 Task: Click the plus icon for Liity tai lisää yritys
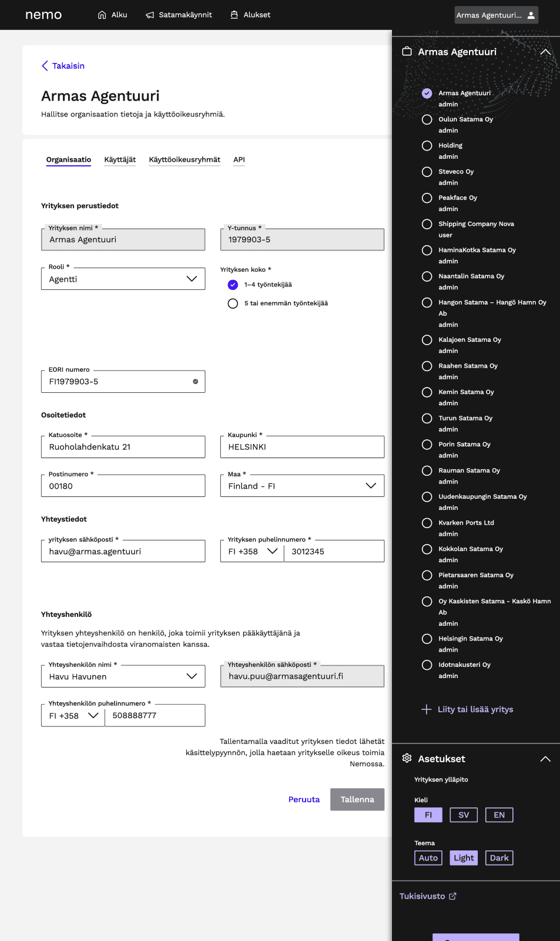(x=426, y=709)
